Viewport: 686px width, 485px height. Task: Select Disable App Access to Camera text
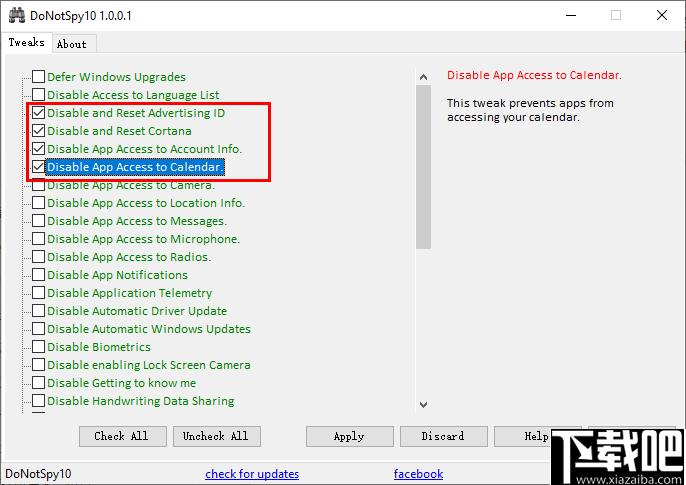(x=131, y=185)
